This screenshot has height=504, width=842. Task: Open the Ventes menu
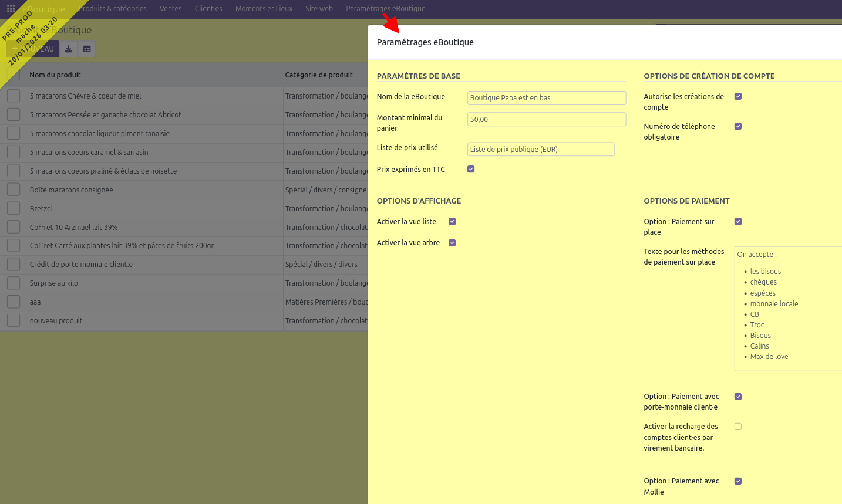(x=171, y=9)
